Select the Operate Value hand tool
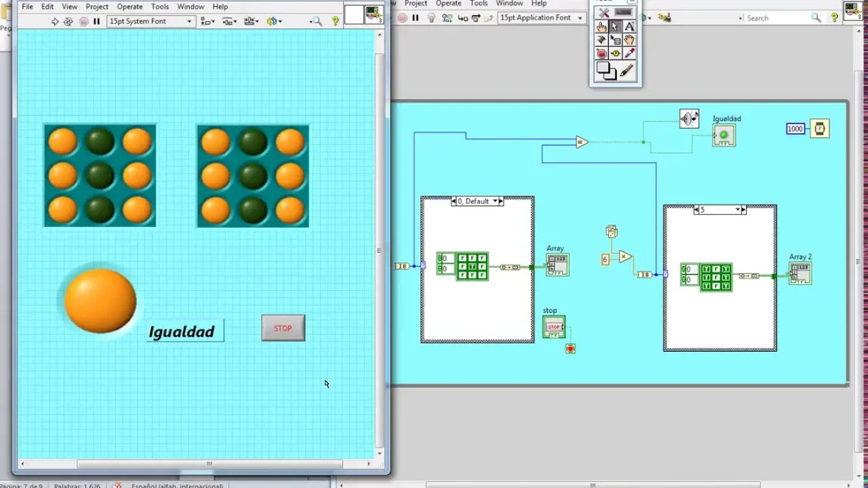868x488 pixels. pos(601,26)
